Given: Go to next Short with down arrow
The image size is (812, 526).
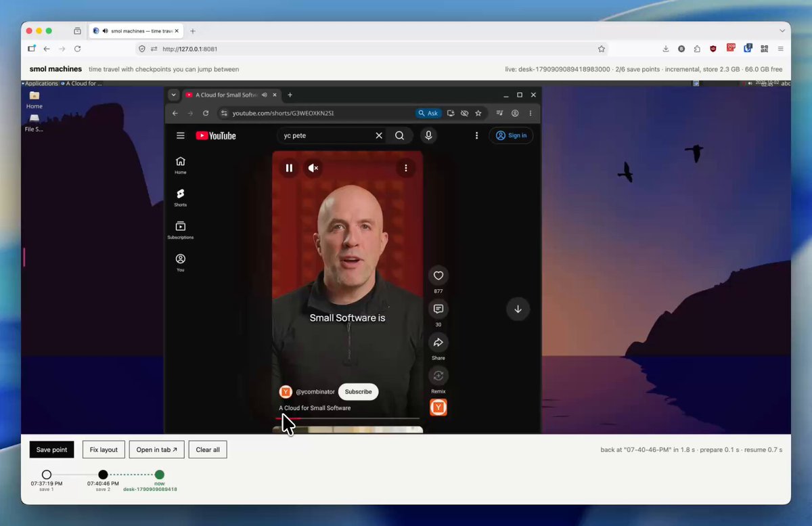Looking at the screenshot, I should 518,309.
